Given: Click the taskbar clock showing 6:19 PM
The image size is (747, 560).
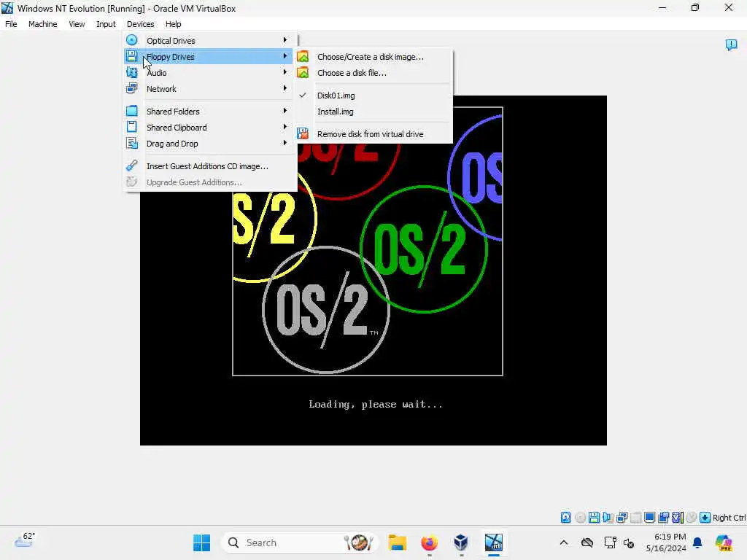Looking at the screenshot, I should (x=666, y=542).
